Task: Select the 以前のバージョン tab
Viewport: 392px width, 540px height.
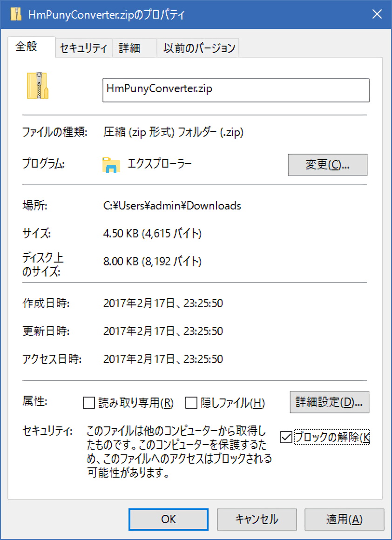Action: [x=199, y=48]
